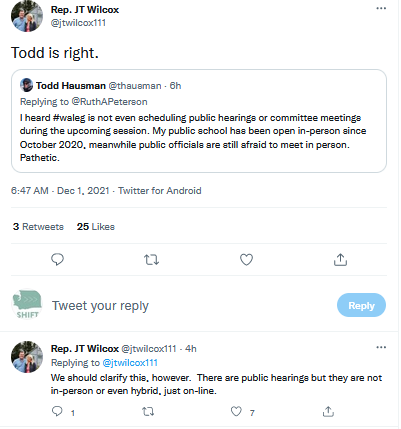Open more options menu on reply tweet
Image resolution: width=401 pixels, height=429 pixels.
pos(381,347)
